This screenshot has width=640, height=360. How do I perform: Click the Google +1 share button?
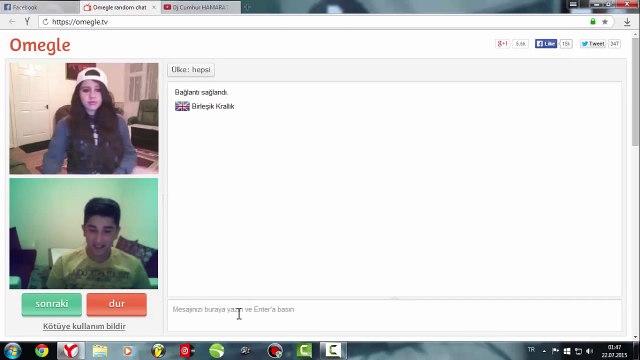[502, 44]
